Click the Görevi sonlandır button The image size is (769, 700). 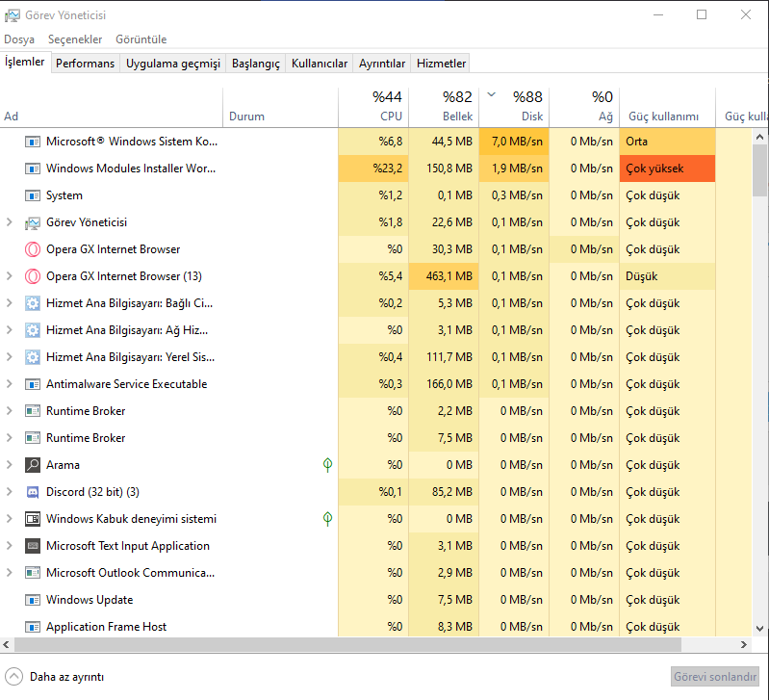point(714,677)
